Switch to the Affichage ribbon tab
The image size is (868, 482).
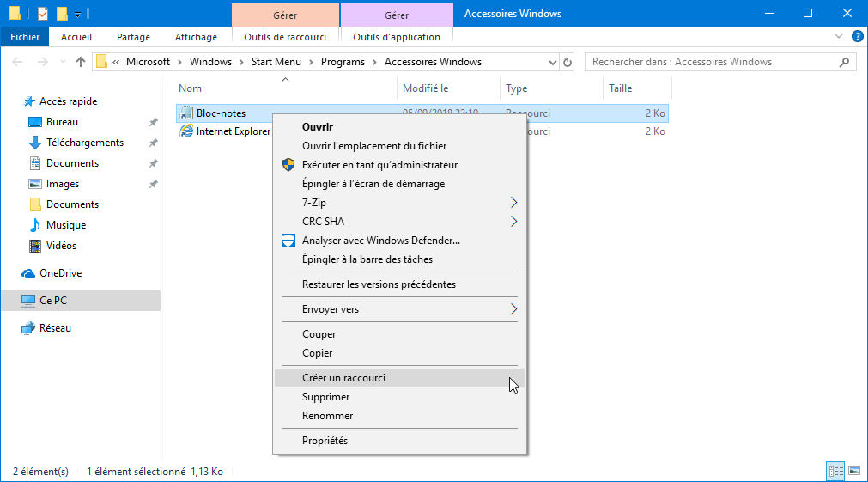(x=196, y=37)
